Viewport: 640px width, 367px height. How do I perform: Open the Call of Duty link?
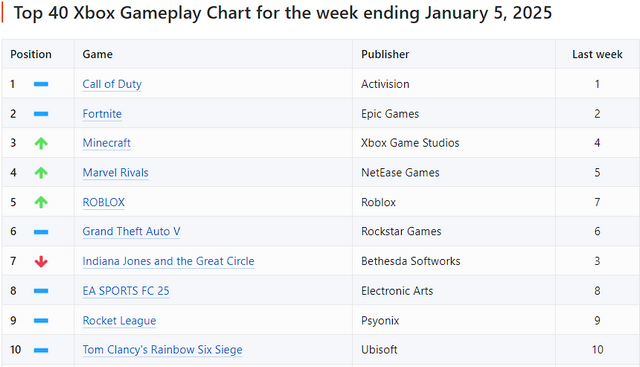[112, 84]
